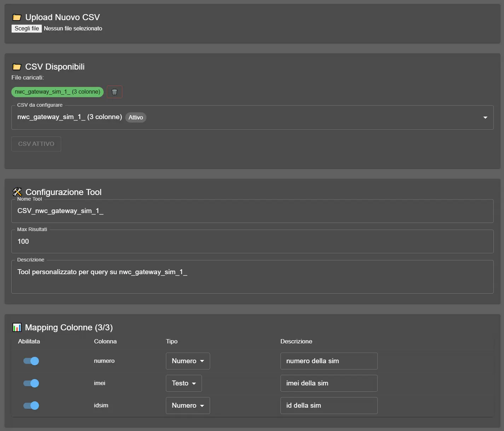This screenshot has height=431, width=504.
Task: Click the Scegli file button
Action: click(x=26, y=28)
